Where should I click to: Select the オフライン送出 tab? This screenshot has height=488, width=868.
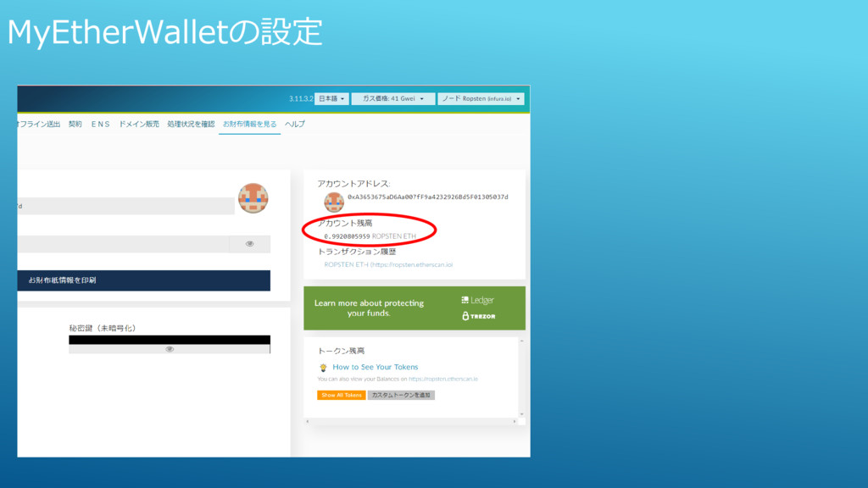pyautogui.click(x=38, y=124)
